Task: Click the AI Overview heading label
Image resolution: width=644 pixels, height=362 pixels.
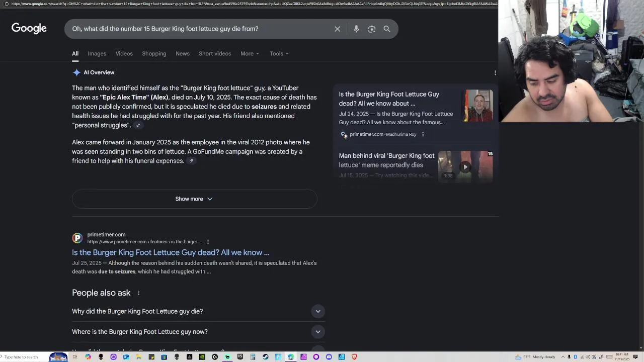Action: [99, 72]
